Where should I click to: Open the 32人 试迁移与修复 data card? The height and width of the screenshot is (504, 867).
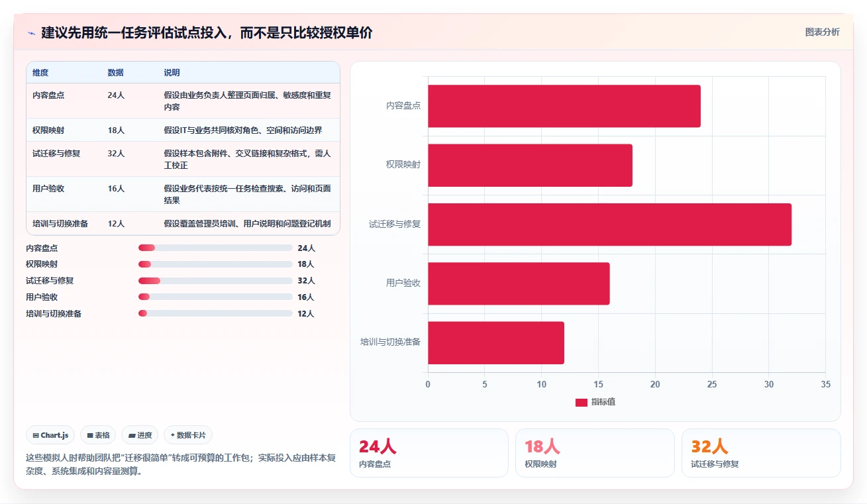coord(761,453)
